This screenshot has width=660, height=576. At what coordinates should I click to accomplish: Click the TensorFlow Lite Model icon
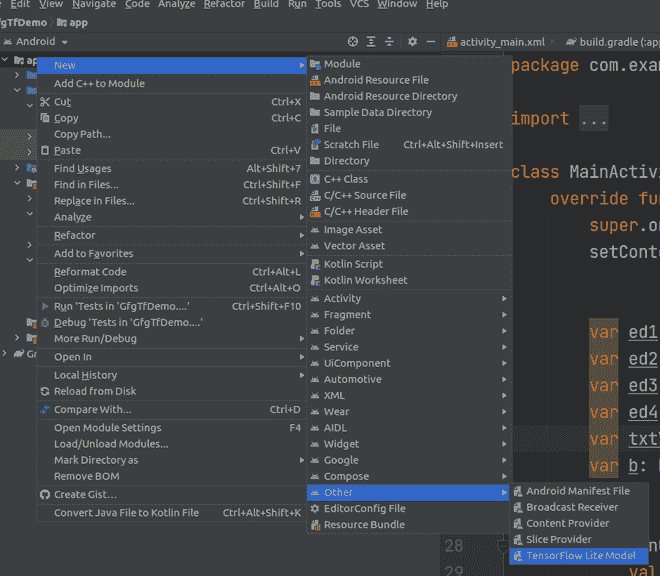(517, 556)
